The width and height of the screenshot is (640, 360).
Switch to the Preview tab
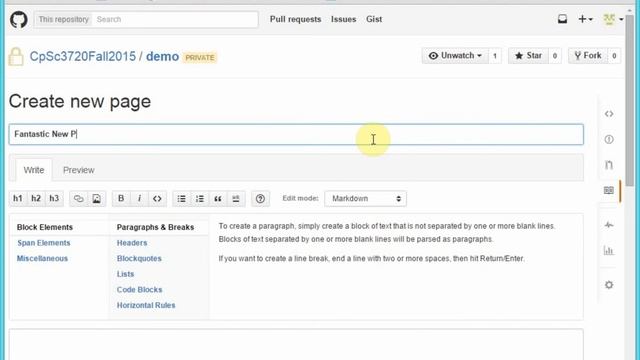point(79,170)
